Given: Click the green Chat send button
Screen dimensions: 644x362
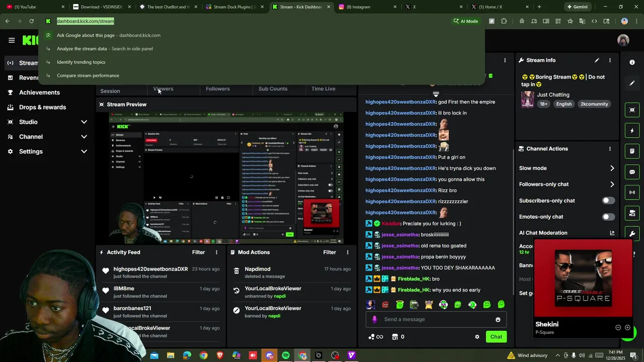Looking at the screenshot, I should 496,337.
